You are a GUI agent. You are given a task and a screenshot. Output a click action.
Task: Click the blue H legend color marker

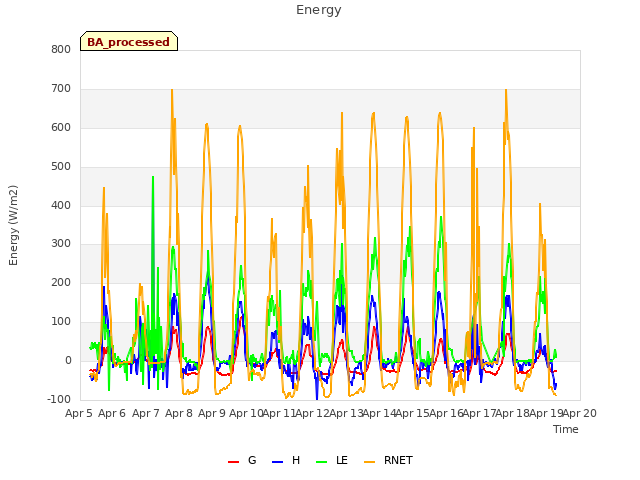[x=277, y=462]
